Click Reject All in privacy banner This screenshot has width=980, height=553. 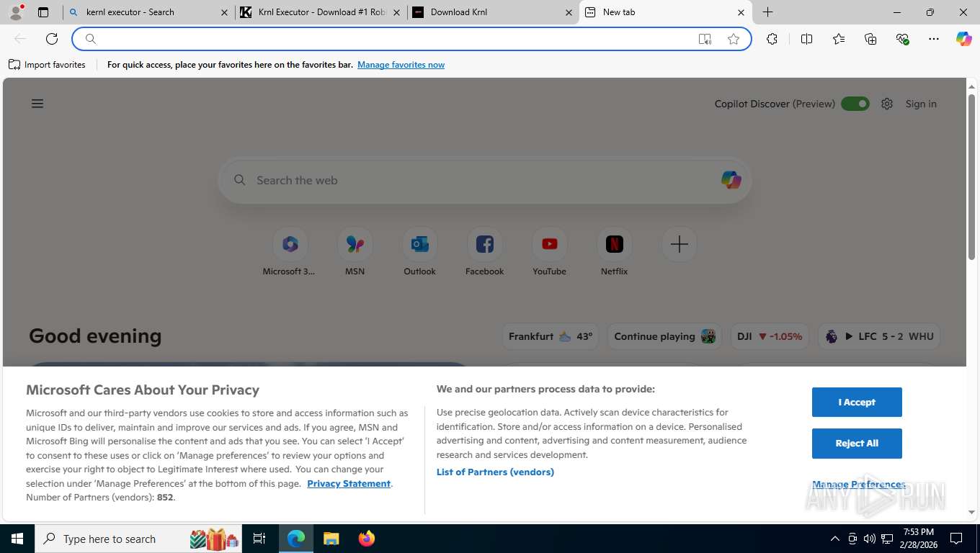857,443
